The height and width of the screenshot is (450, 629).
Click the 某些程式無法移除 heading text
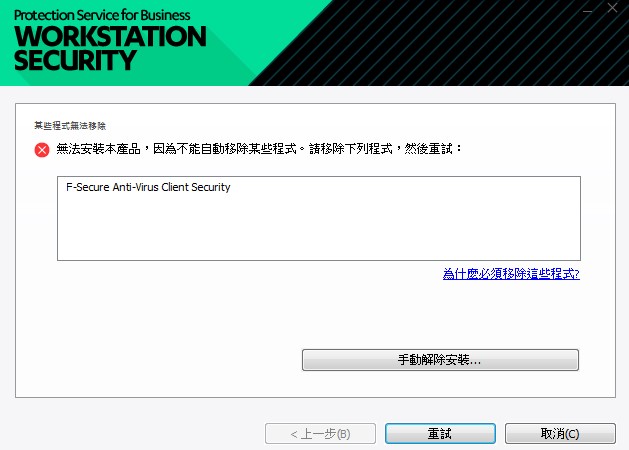tap(70, 126)
